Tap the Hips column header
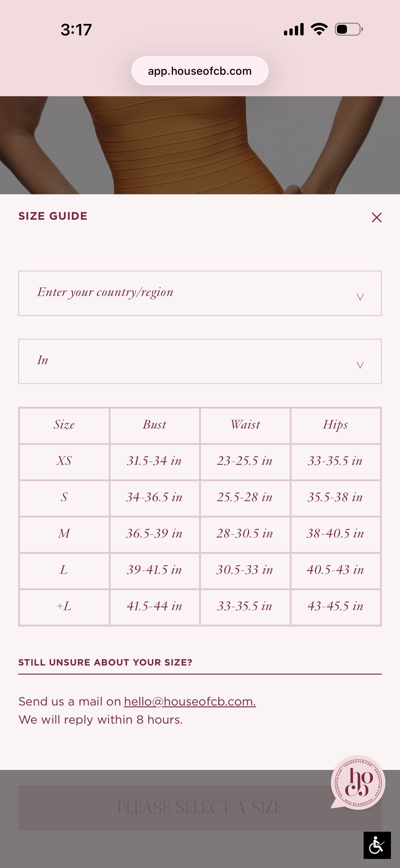The height and width of the screenshot is (868, 400). 335,425
